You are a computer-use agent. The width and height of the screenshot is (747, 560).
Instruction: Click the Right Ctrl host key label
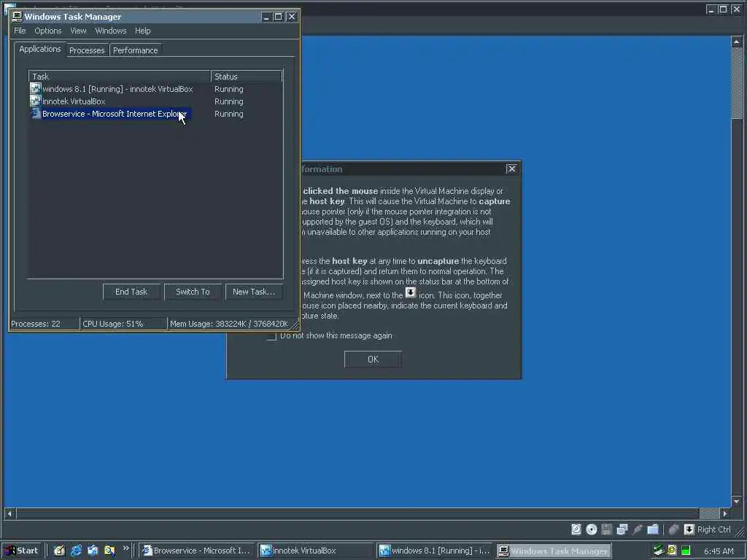point(713,529)
